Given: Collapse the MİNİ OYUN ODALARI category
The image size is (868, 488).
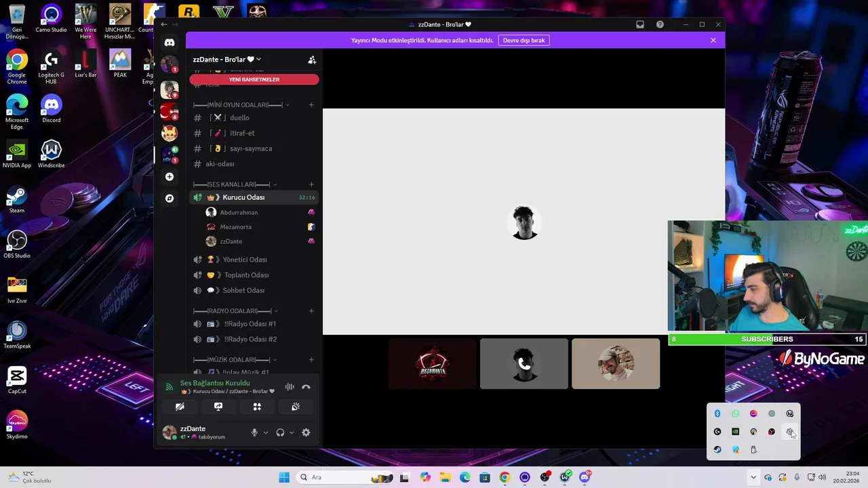Looking at the screenshot, I should (241, 105).
